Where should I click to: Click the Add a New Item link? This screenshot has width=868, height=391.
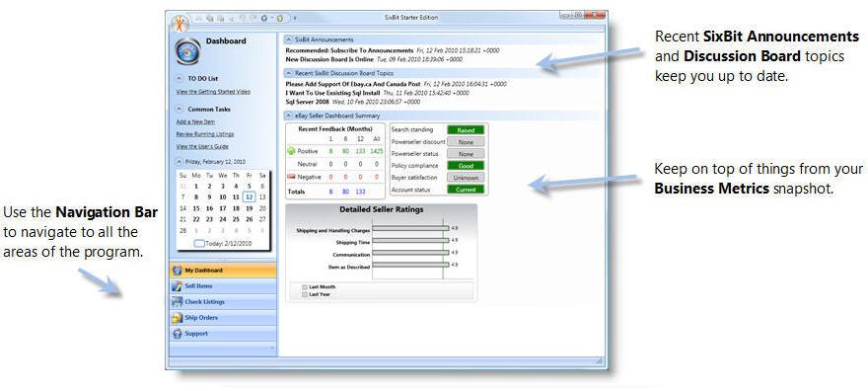point(195,121)
